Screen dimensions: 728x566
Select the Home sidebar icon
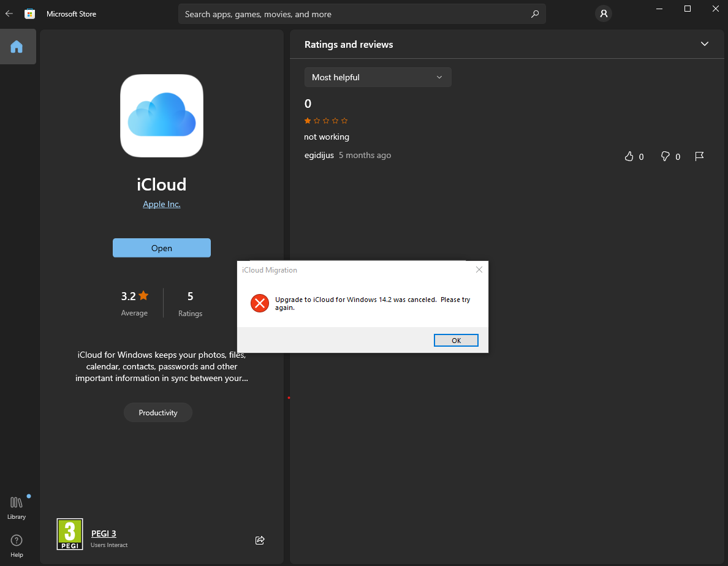coord(18,46)
